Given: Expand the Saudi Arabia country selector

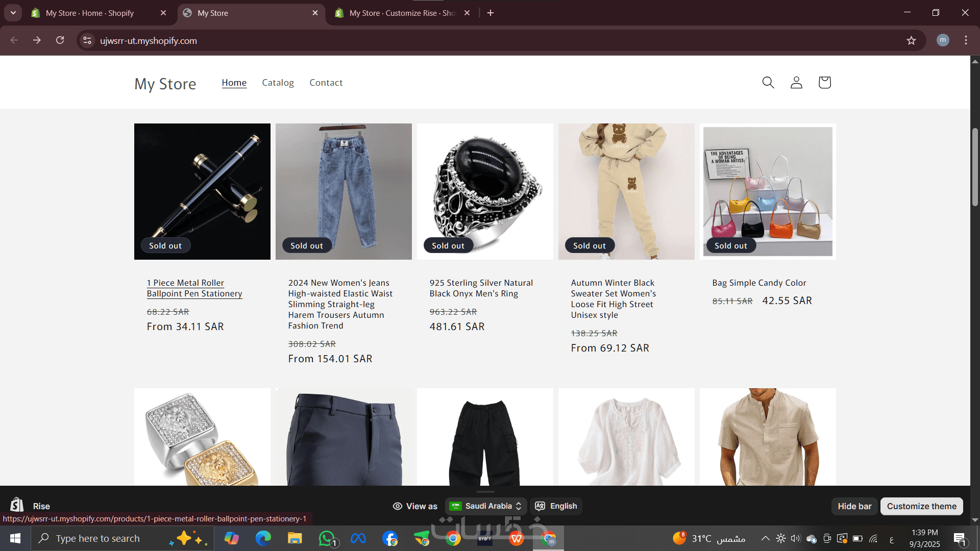Looking at the screenshot, I should [x=486, y=506].
